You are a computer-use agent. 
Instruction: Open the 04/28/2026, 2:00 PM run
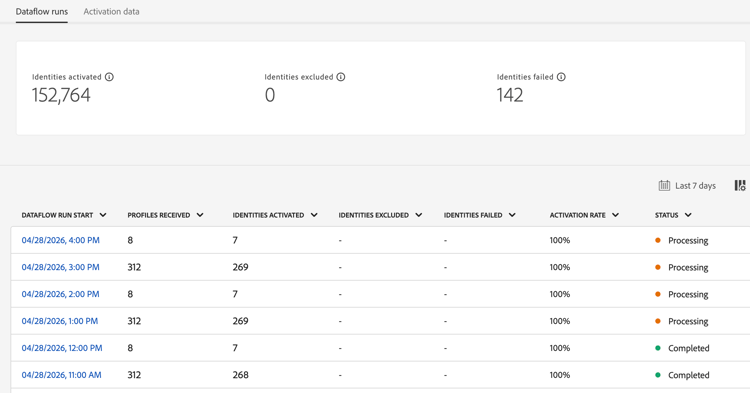click(60, 294)
